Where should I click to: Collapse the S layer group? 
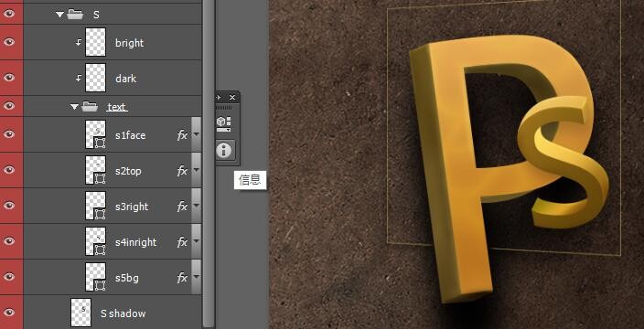tap(60, 15)
